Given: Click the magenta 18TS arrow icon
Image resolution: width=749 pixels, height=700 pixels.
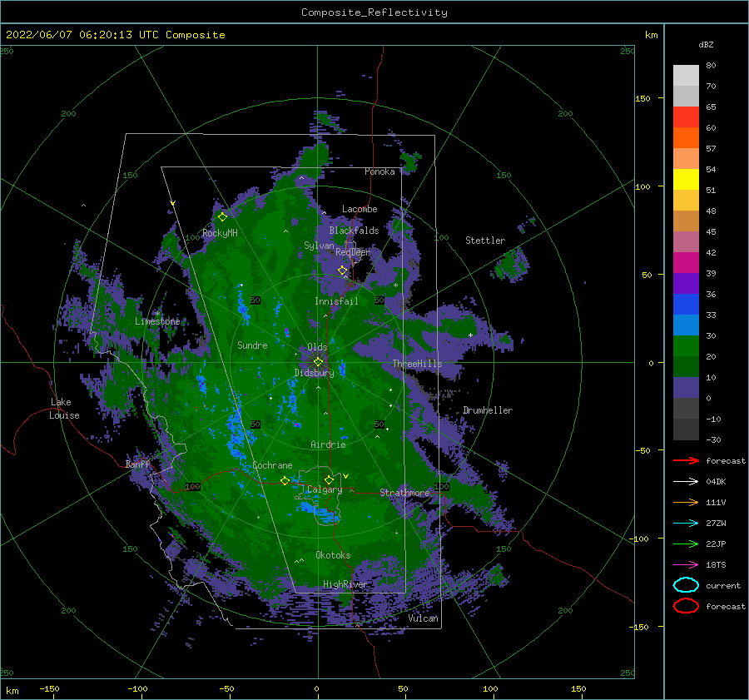Looking at the screenshot, I should (686, 564).
